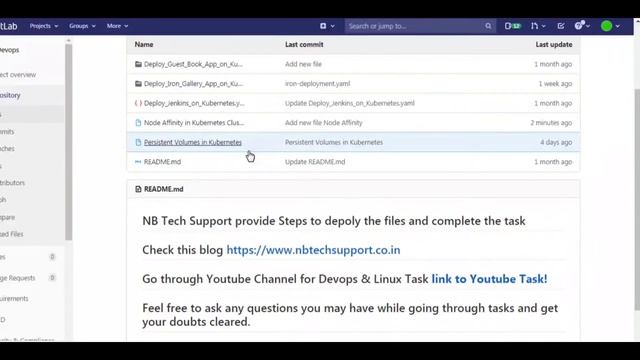
Task: Open the merge requests navbar icon
Action: click(x=534, y=26)
